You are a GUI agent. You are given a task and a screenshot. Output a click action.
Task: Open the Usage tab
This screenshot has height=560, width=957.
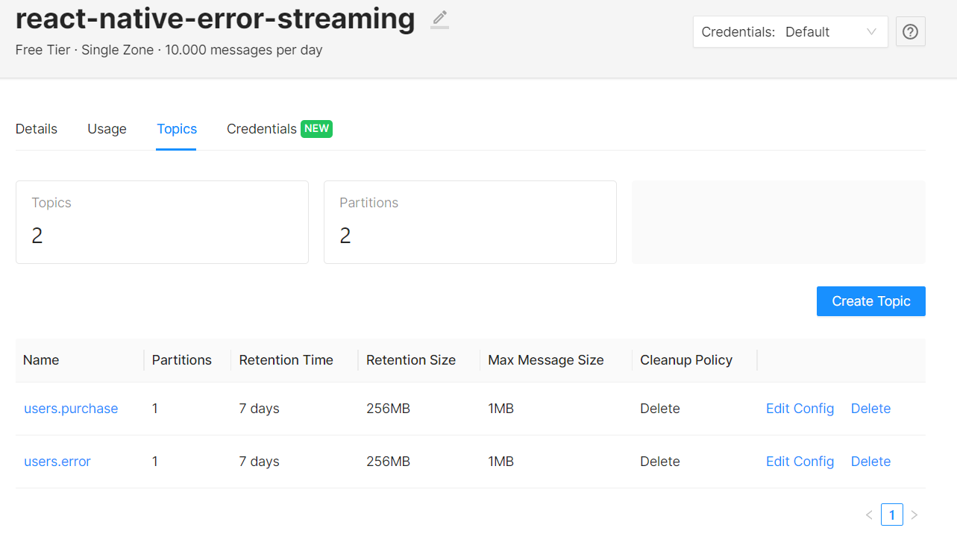(107, 129)
